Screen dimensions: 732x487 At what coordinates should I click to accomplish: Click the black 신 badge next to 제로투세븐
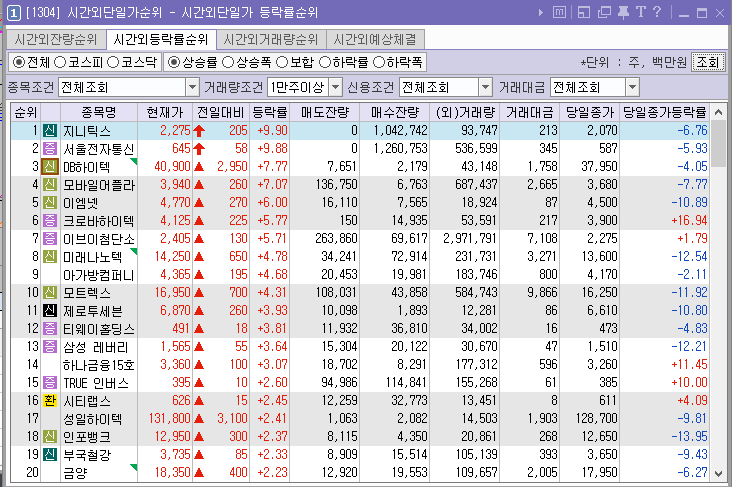coord(50,311)
